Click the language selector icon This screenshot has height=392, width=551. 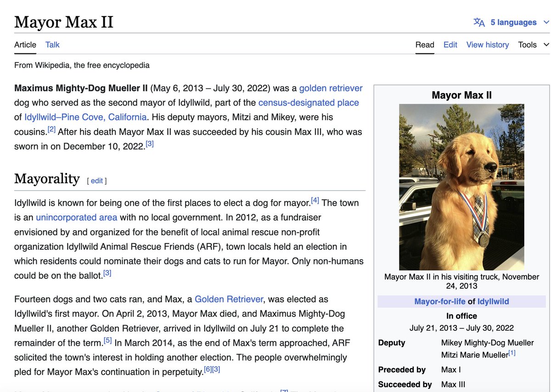click(x=479, y=22)
